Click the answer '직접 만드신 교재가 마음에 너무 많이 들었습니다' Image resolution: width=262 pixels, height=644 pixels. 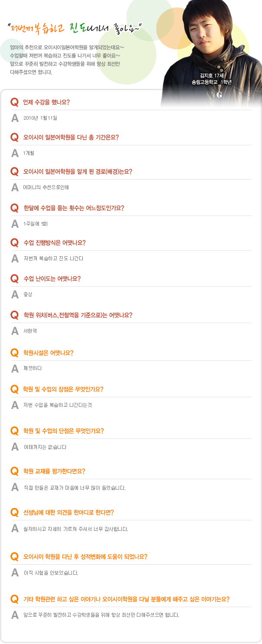74,488
